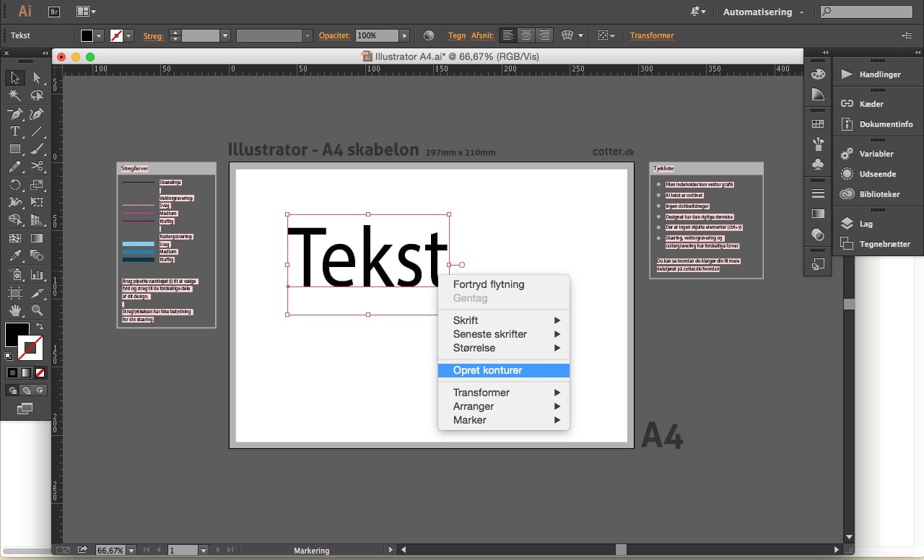
Task: Open the Opacitet percentage dropdown arrow
Action: [x=405, y=35]
